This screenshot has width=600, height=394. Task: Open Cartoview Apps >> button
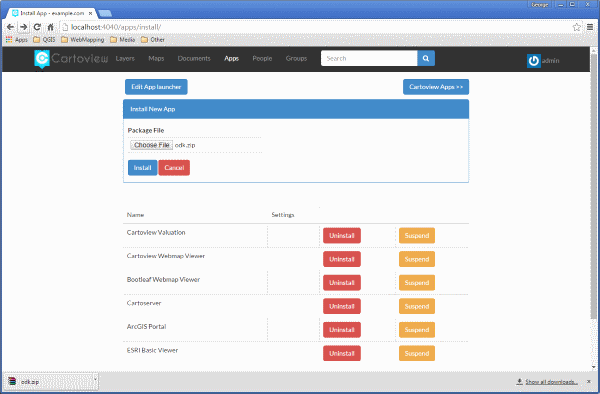point(436,87)
